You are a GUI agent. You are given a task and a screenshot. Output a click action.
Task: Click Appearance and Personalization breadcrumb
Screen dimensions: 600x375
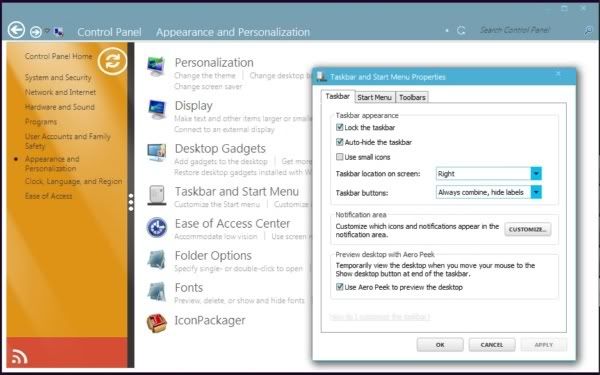point(233,32)
